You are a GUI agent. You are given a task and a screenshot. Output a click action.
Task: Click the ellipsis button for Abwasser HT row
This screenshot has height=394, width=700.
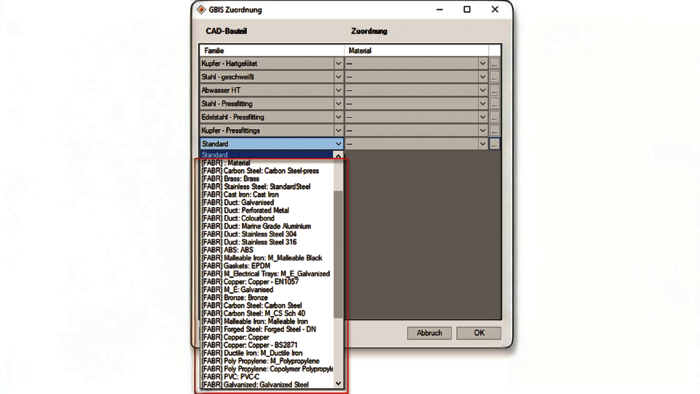pyautogui.click(x=494, y=91)
